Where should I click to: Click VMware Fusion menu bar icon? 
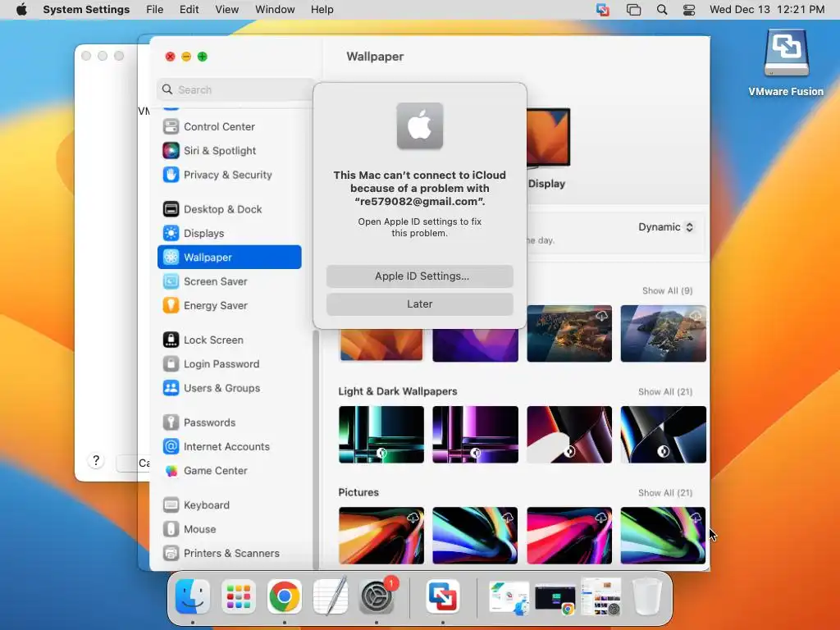tap(603, 10)
